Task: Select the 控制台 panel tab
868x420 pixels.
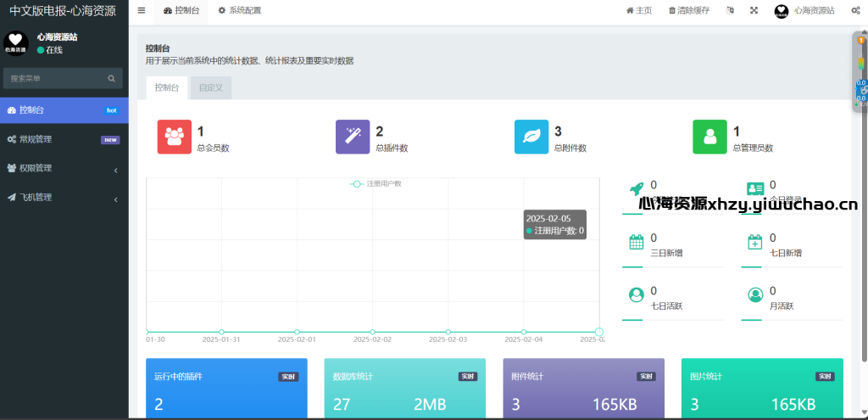Action: point(167,87)
